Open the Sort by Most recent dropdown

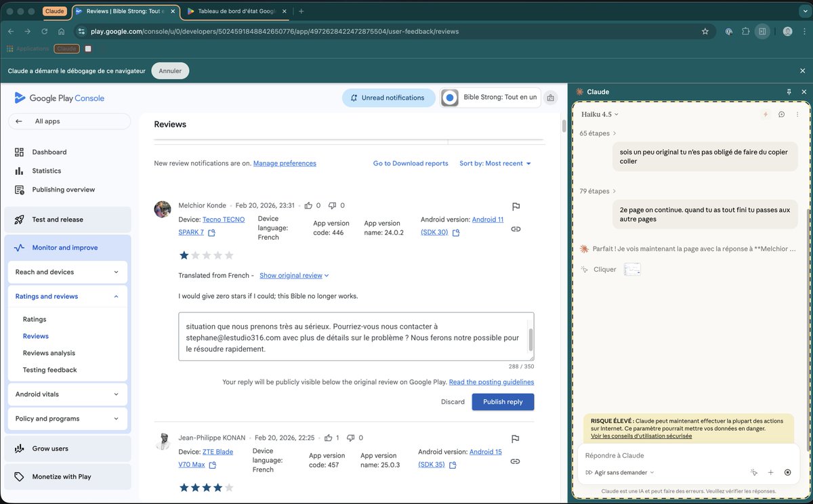click(x=495, y=163)
